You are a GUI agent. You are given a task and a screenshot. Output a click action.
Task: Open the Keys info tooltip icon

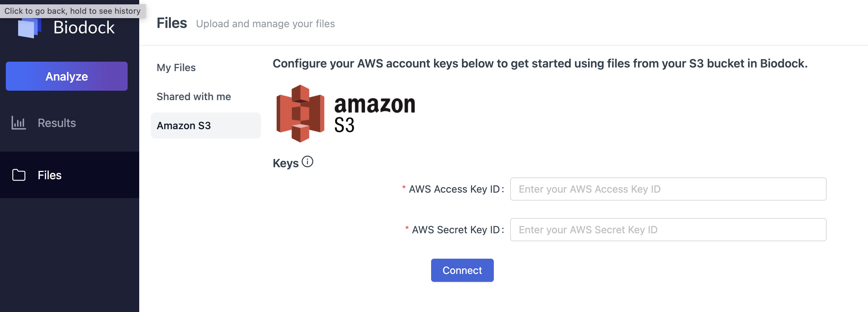tap(307, 161)
